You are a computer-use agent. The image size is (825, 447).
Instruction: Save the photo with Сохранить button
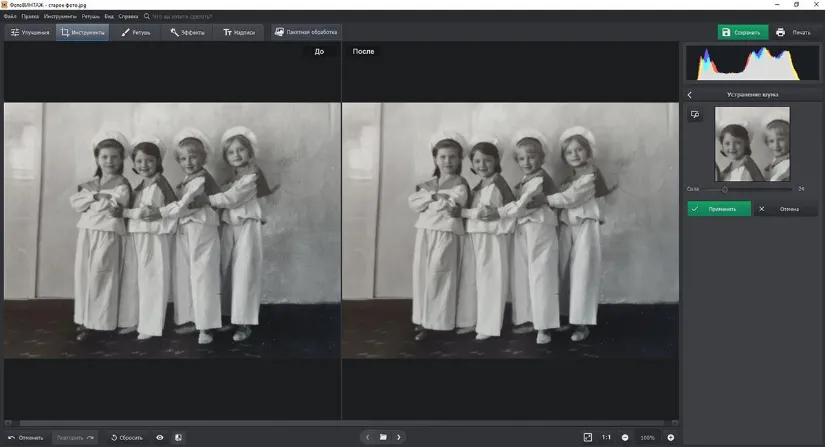(x=742, y=32)
